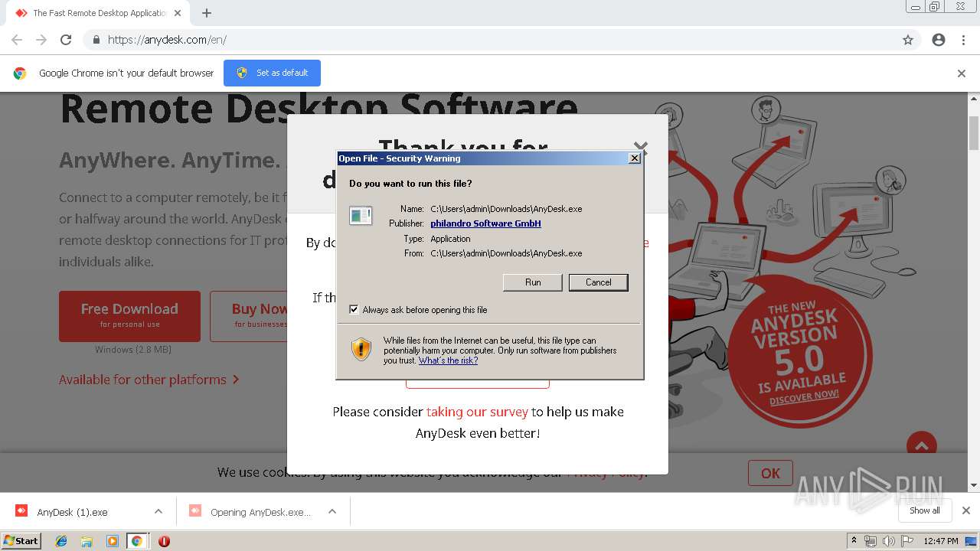Dismiss the default browser infobar
This screenshot has height=551, width=980.
tap(962, 73)
